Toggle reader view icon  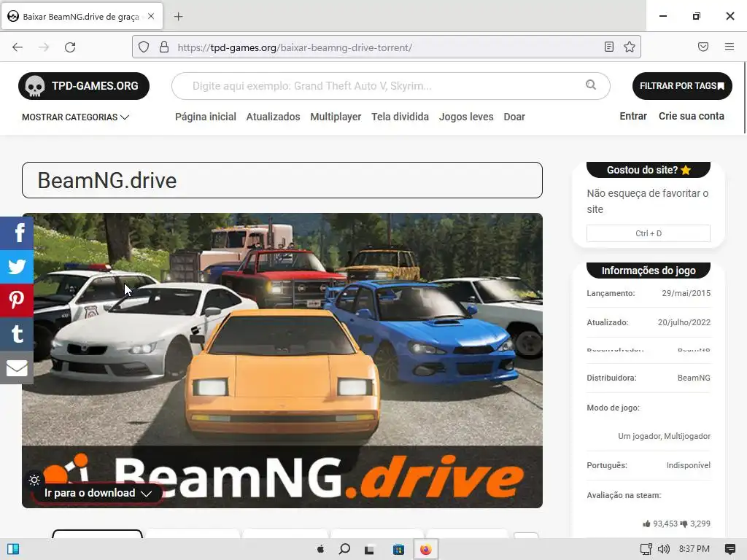609,47
